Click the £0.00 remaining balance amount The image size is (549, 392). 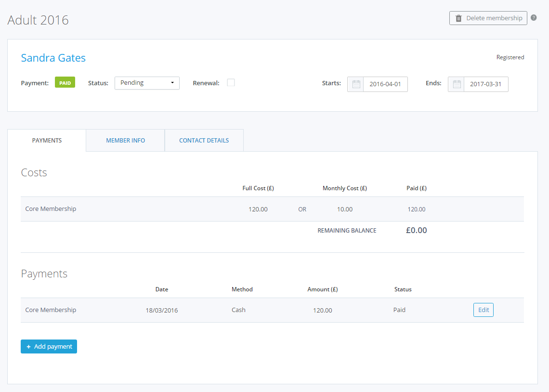point(416,230)
